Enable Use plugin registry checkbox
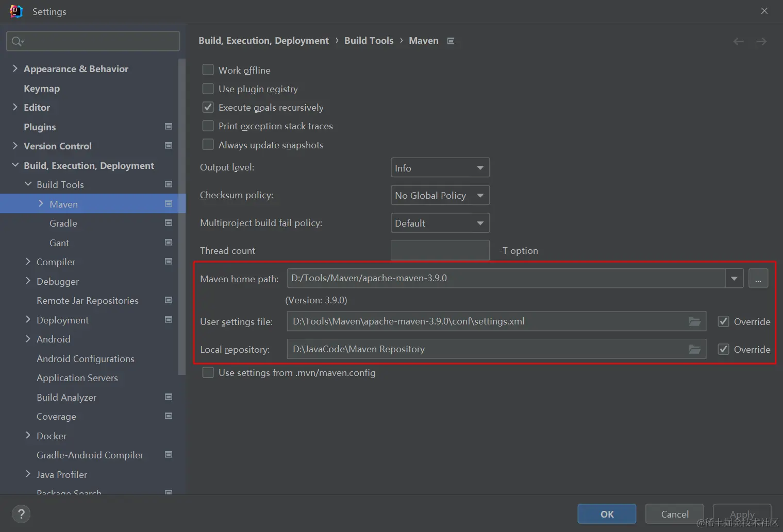This screenshot has width=783, height=532. click(x=208, y=89)
